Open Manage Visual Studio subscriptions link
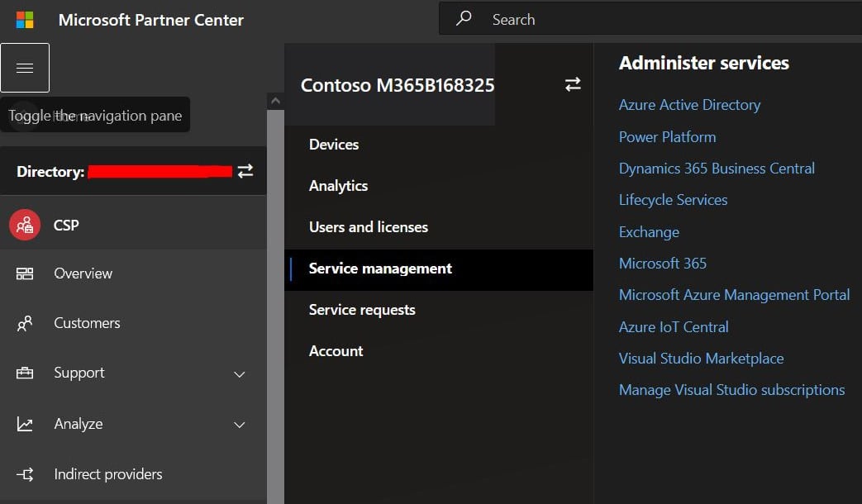Screen dimensions: 862x504 pos(731,390)
